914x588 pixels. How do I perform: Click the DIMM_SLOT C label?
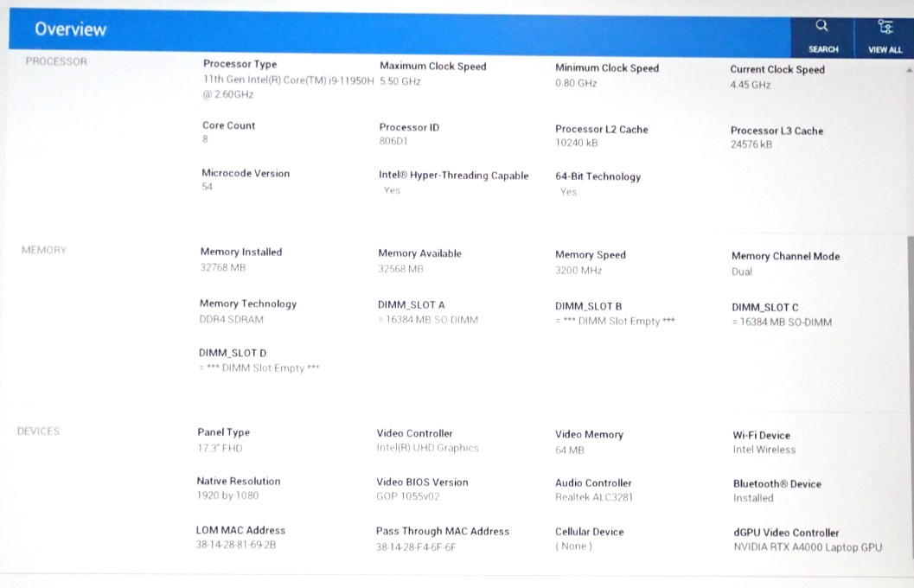765,307
